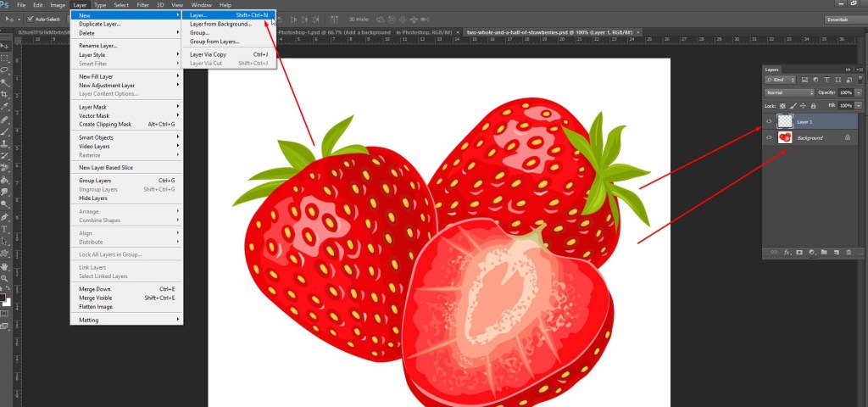The width and height of the screenshot is (868, 407).
Task: Select the Lasso tool
Action: coord(5,70)
